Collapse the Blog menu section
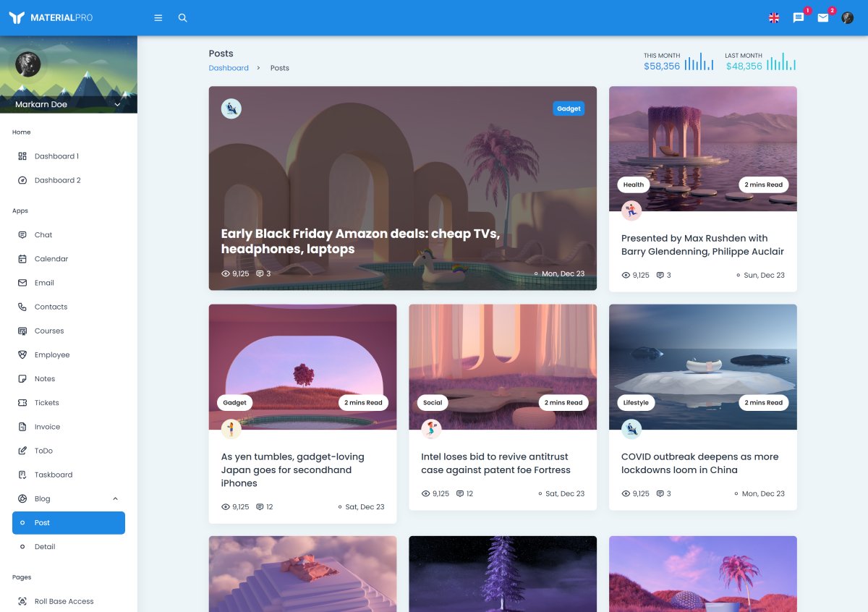Viewport: 868px width, 612px height. click(x=115, y=498)
